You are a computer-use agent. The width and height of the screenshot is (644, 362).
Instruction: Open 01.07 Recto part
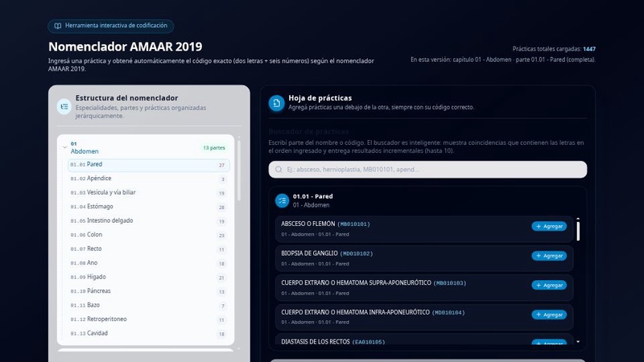tap(149, 249)
